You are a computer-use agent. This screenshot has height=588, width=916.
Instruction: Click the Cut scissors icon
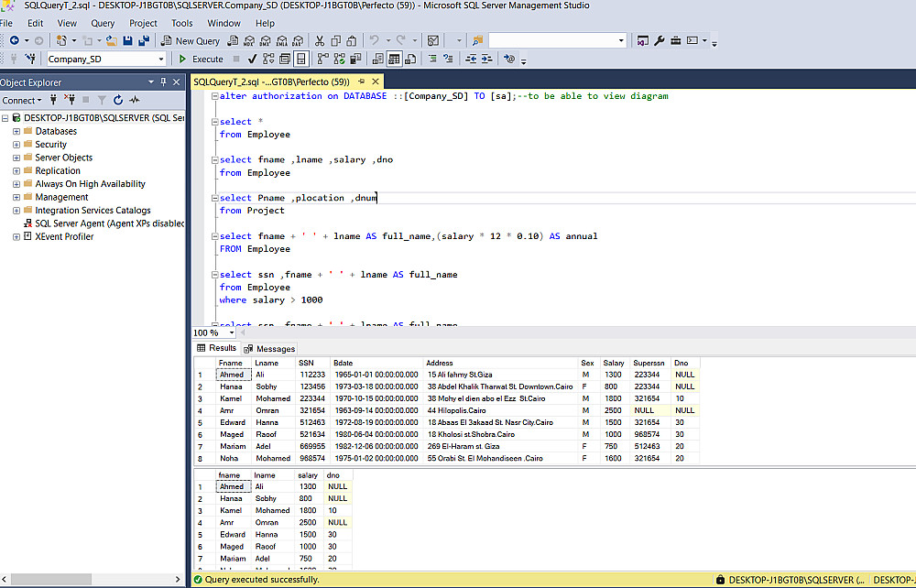[x=320, y=40]
